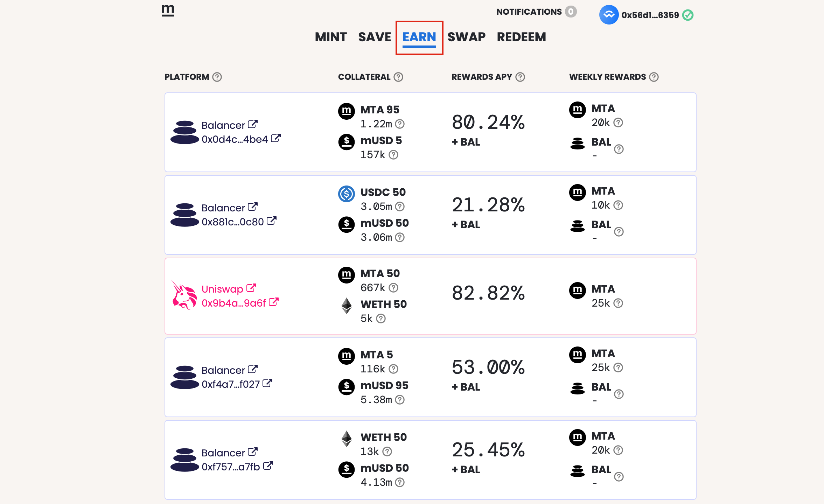Open the SWAP tab
This screenshot has width=824, height=504.
pos(466,37)
